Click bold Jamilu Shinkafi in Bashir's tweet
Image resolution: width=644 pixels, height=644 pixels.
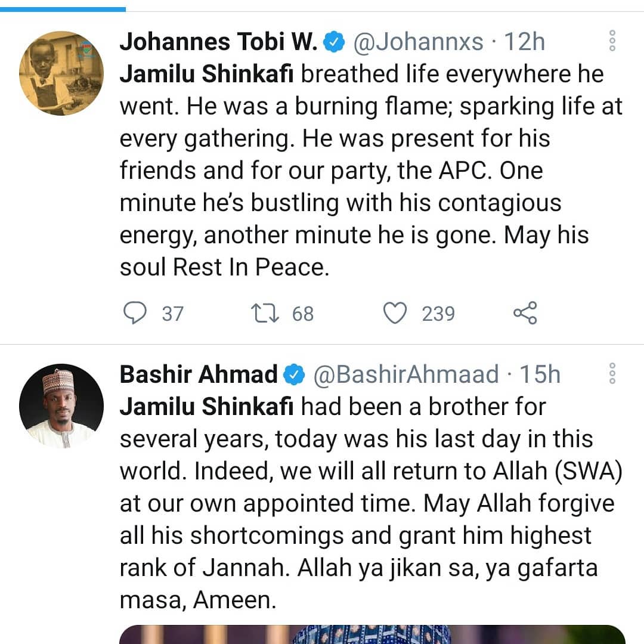pos(206,407)
